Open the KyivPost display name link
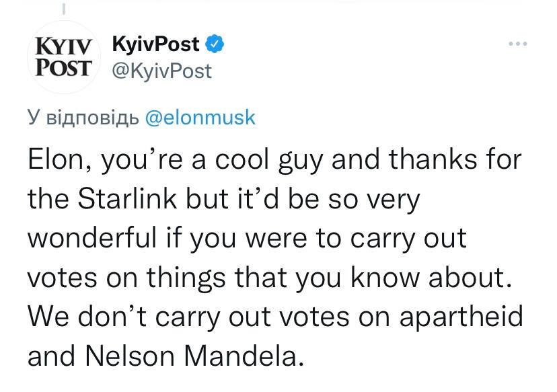The image size is (557, 392). [155, 45]
